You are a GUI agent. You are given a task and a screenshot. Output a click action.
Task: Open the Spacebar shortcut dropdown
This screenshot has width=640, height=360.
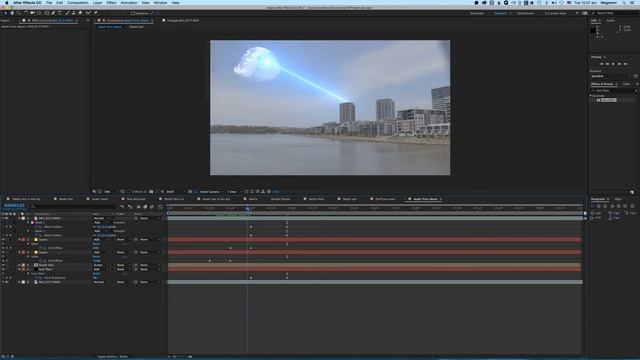coord(611,76)
